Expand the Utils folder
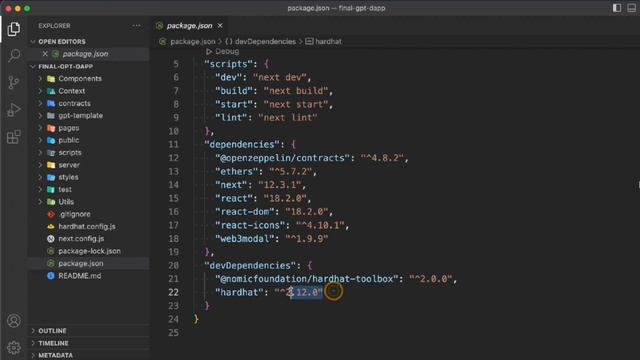This screenshot has height=360, width=640. (x=66, y=202)
